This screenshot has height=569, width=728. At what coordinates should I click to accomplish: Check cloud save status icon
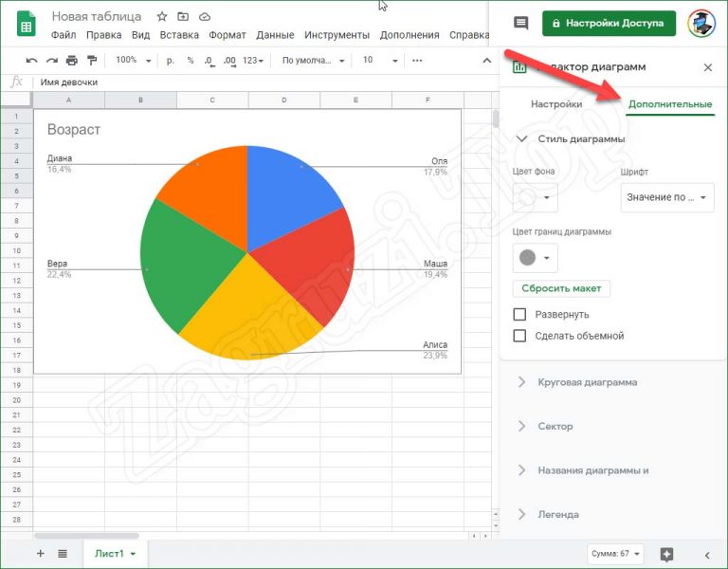pos(205,17)
